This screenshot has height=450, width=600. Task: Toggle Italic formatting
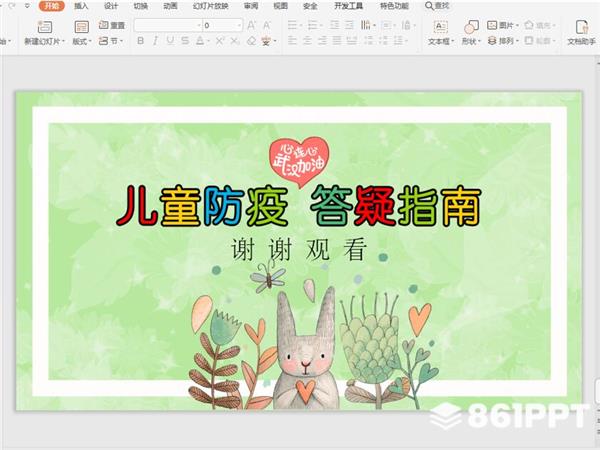click(155, 41)
